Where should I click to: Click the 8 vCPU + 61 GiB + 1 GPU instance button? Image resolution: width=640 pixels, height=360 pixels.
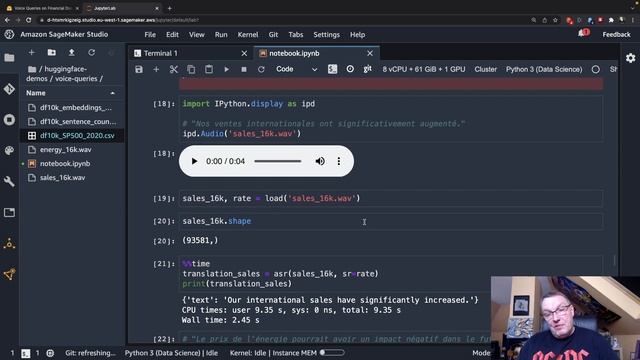424,69
